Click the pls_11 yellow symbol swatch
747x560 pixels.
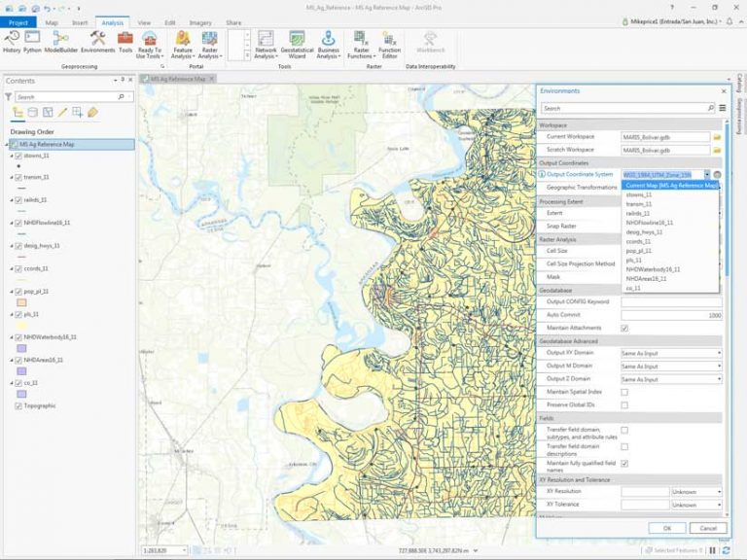(x=21, y=326)
